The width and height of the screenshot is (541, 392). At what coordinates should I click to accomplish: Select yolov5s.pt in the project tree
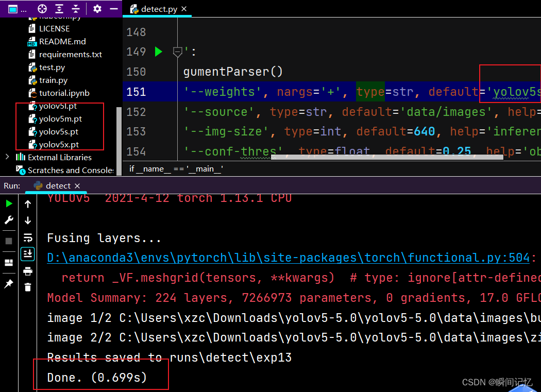[x=57, y=131]
